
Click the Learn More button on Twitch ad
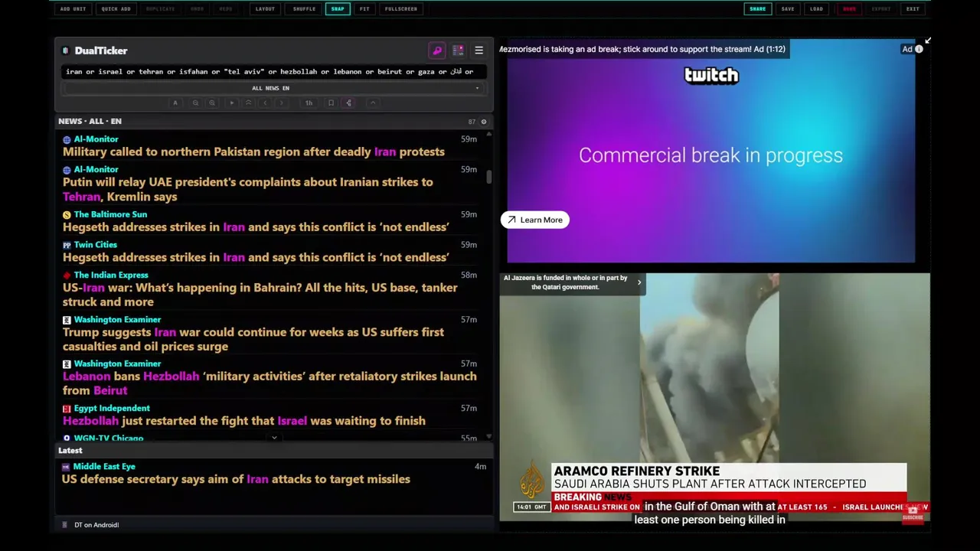(534, 220)
